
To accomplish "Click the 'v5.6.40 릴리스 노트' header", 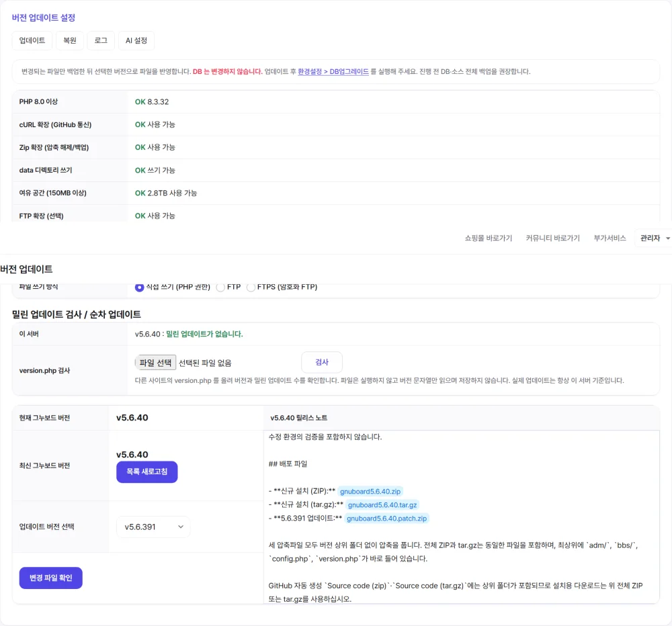I will click(x=299, y=418).
